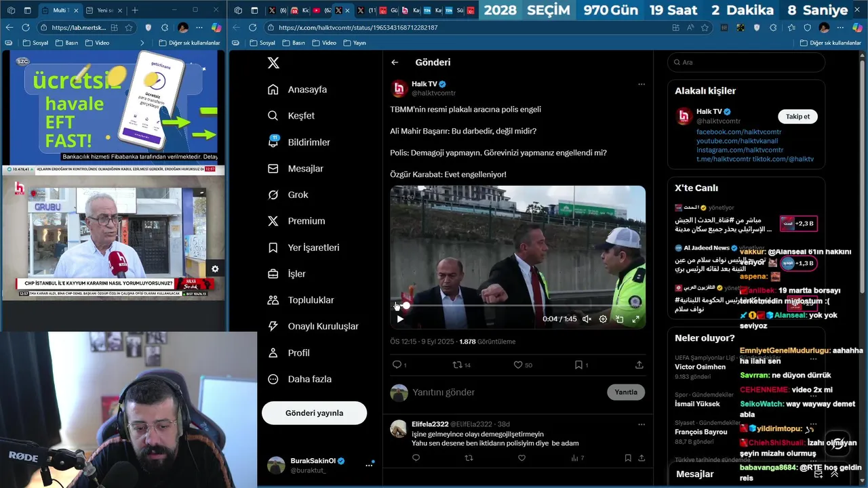The height and width of the screenshot is (488, 868).
Task: Open facebook.com/halktvcomtr link
Action: point(739,131)
